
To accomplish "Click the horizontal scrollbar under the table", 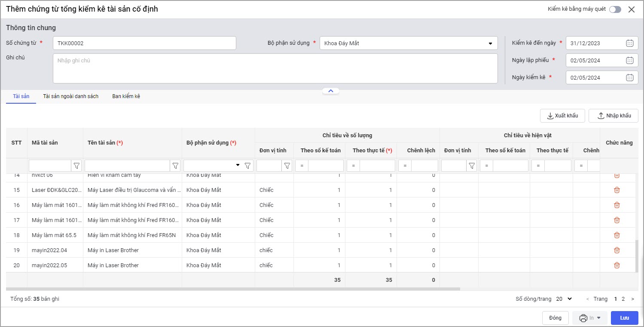I will pos(232,289).
